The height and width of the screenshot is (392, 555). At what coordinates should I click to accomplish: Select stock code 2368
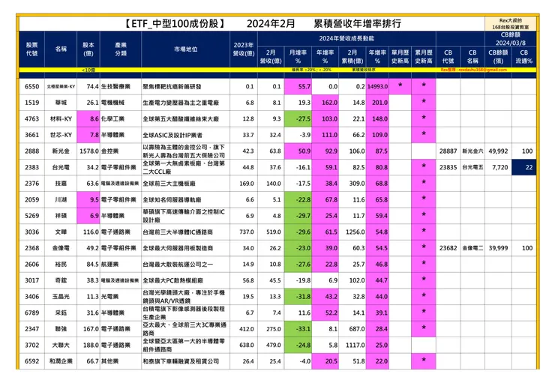[31, 248]
